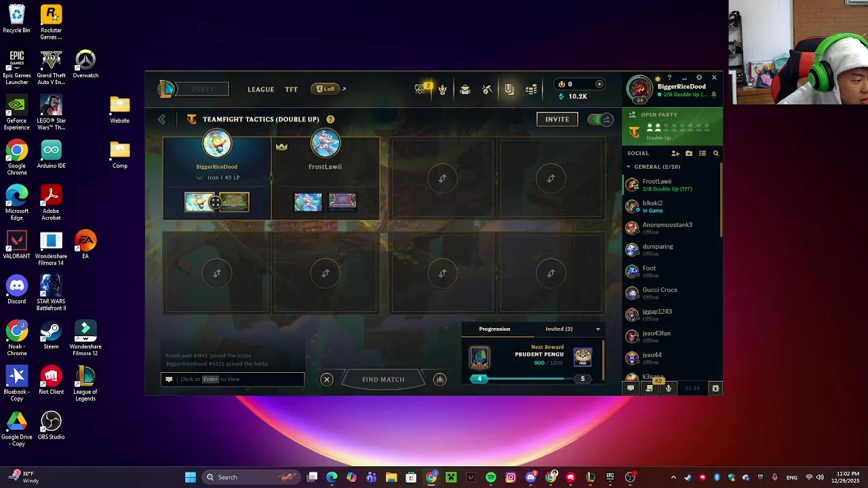The width and height of the screenshot is (868, 488).
Task: Open the Loot hammer icon
Action: [487, 89]
